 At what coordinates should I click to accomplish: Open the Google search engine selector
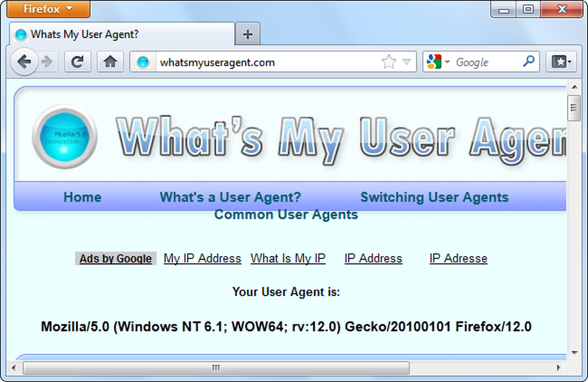point(437,62)
